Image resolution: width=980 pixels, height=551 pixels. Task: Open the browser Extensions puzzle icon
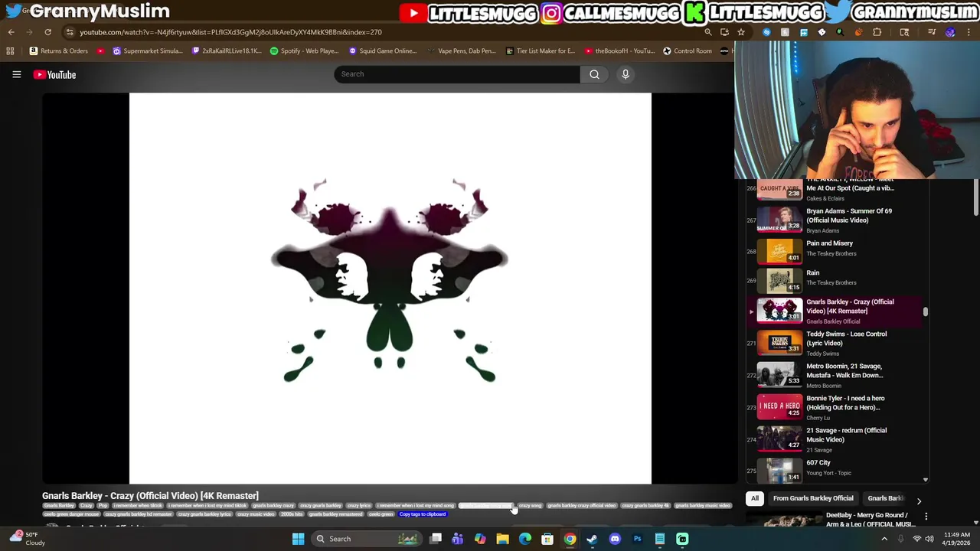[877, 32]
